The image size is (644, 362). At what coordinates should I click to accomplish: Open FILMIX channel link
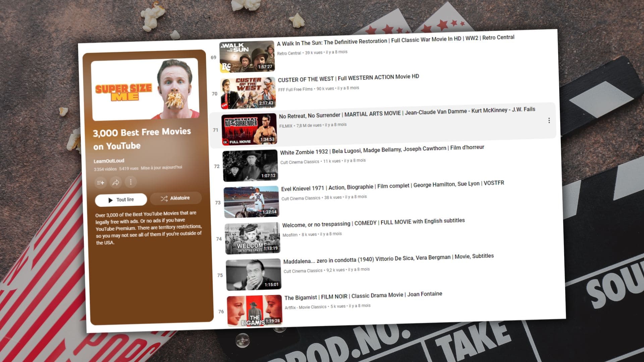click(x=286, y=126)
